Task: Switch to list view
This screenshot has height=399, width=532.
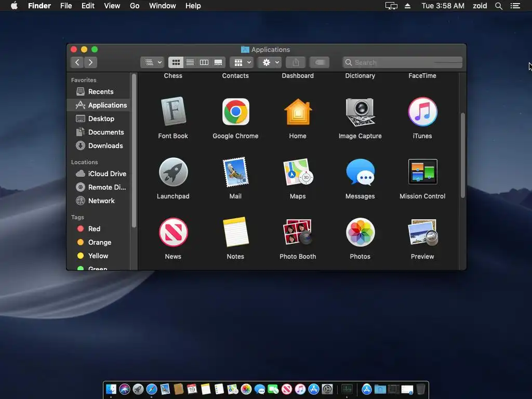Action: coord(190,62)
